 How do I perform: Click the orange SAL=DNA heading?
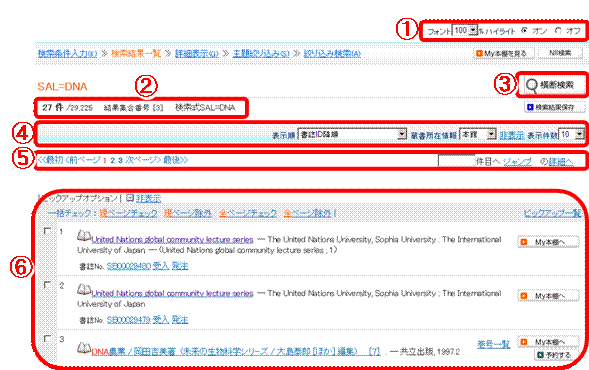(62, 86)
